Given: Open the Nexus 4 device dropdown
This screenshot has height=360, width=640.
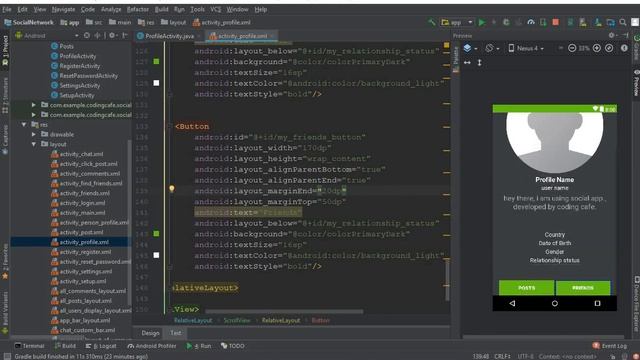Looking at the screenshot, I should (x=527, y=48).
